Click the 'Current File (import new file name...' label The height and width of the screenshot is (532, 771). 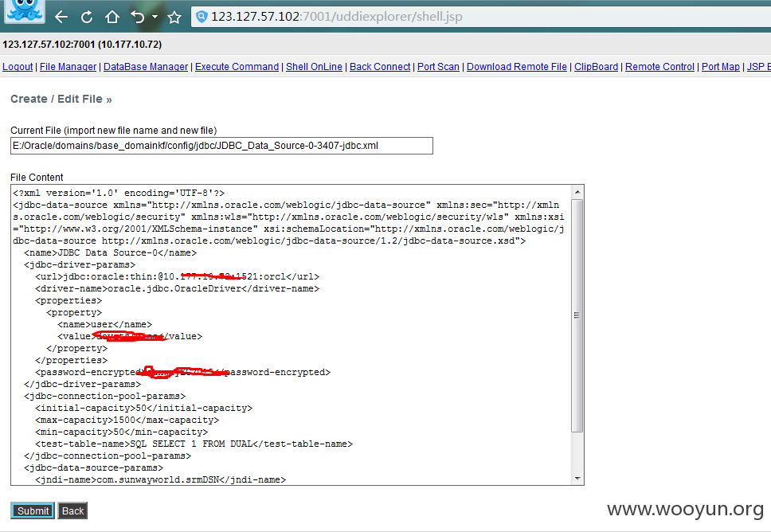(114, 131)
